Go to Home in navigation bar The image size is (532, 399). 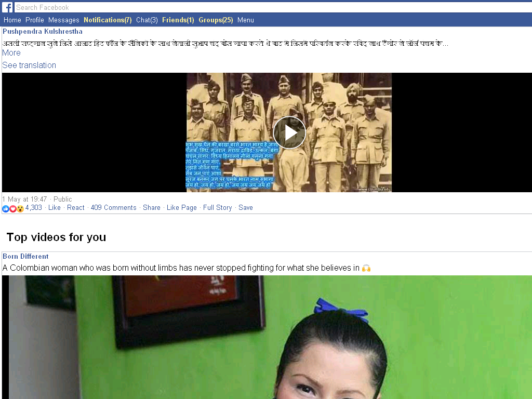coord(12,20)
